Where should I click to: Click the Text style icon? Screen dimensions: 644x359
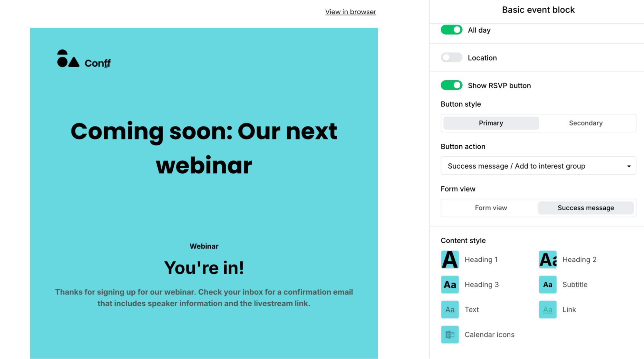tap(450, 309)
